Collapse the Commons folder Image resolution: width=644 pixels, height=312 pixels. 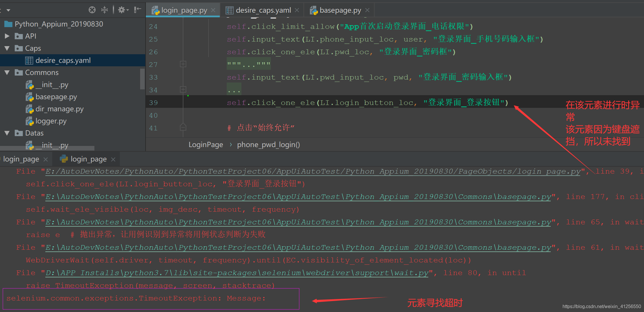click(x=7, y=72)
